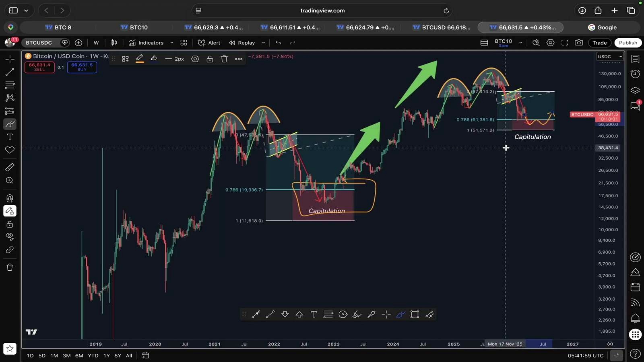This screenshot has height=362, width=644.
Task: Open the drawing templates icon in floating toolbar
Action: pos(125,59)
